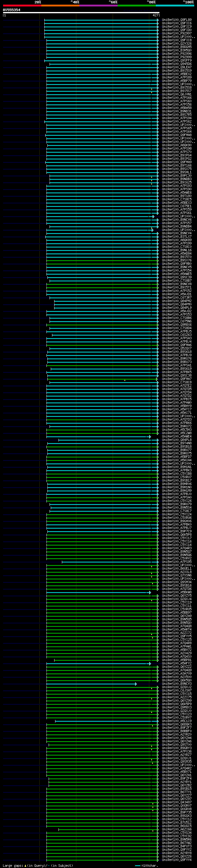
Task: Open hit UniRef100_Q9FL89
Action: (176, 20)
